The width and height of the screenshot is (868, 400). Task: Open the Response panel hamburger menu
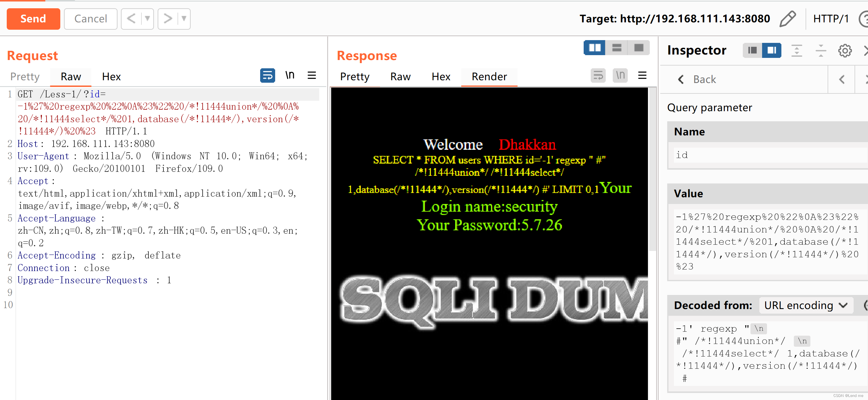[642, 75]
